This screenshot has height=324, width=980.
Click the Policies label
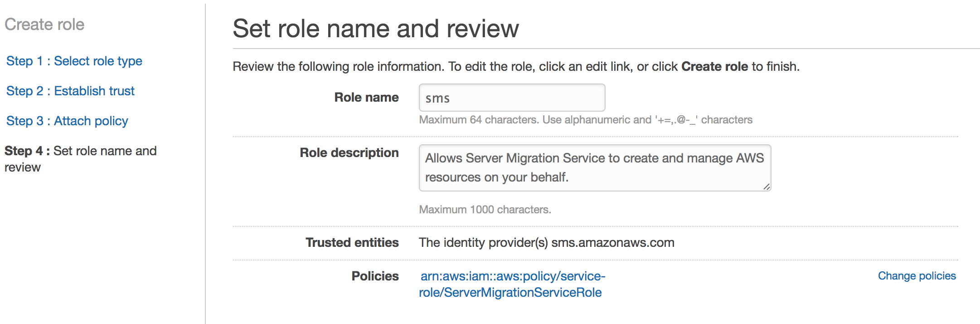375,276
